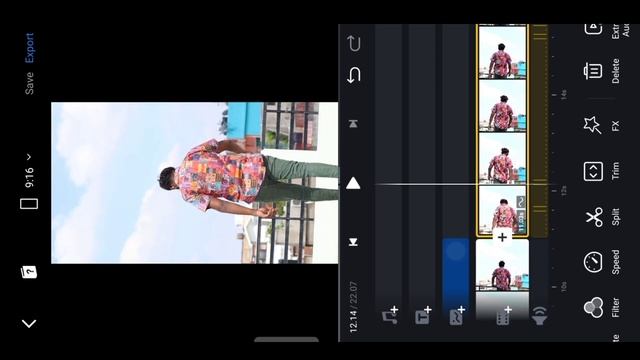Click the redo arrow icon
This screenshot has height=360, width=640.
353,43
